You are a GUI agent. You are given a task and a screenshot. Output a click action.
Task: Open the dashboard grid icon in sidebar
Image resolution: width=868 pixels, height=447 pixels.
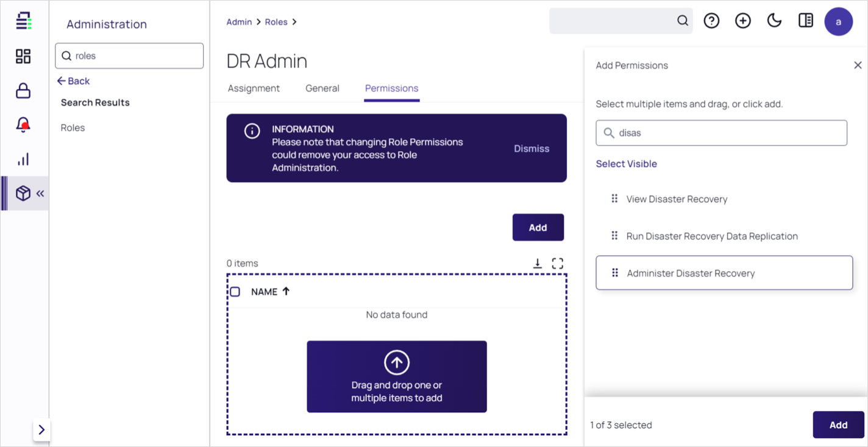(x=23, y=57)
